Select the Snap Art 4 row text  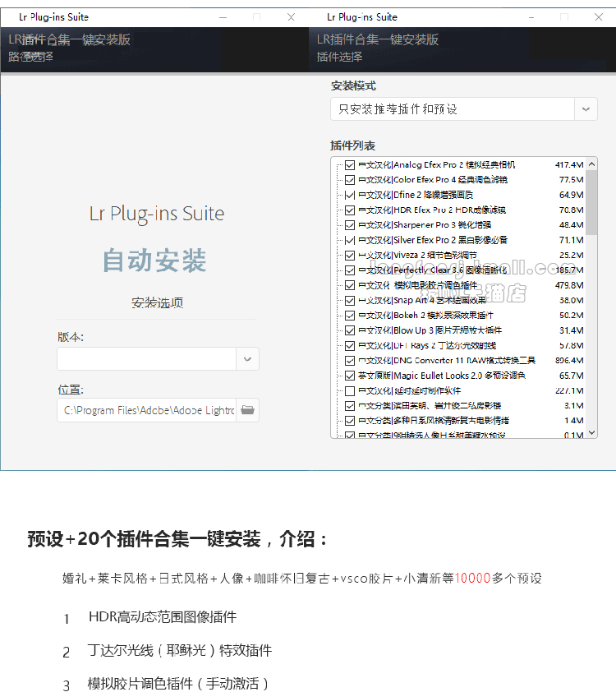click(422, 301)
